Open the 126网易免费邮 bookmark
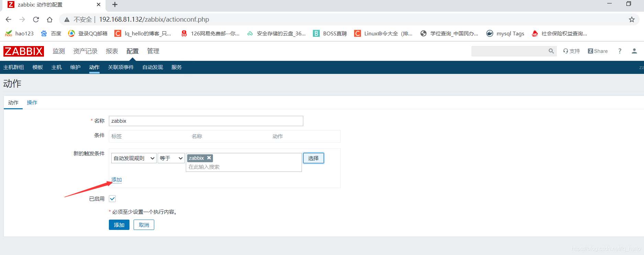The image size is (644, 255). [x=210, y=33]
